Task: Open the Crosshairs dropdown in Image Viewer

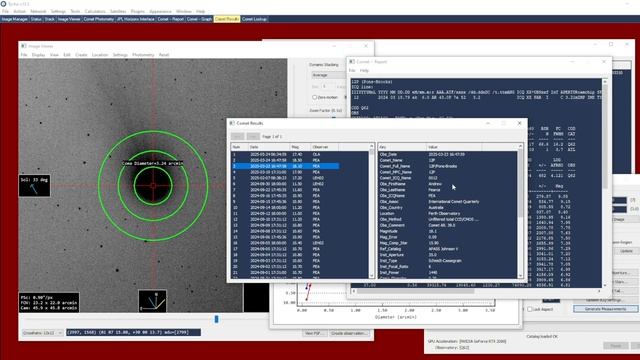Action: coord(42,333)
